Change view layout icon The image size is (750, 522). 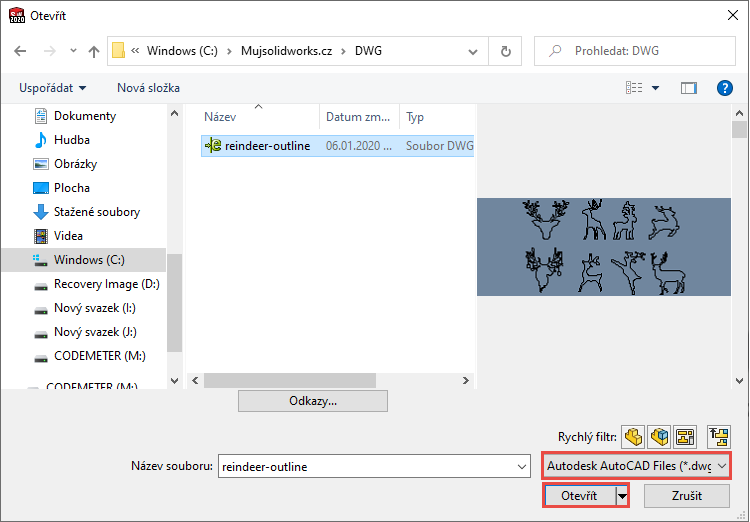[634, 88]
